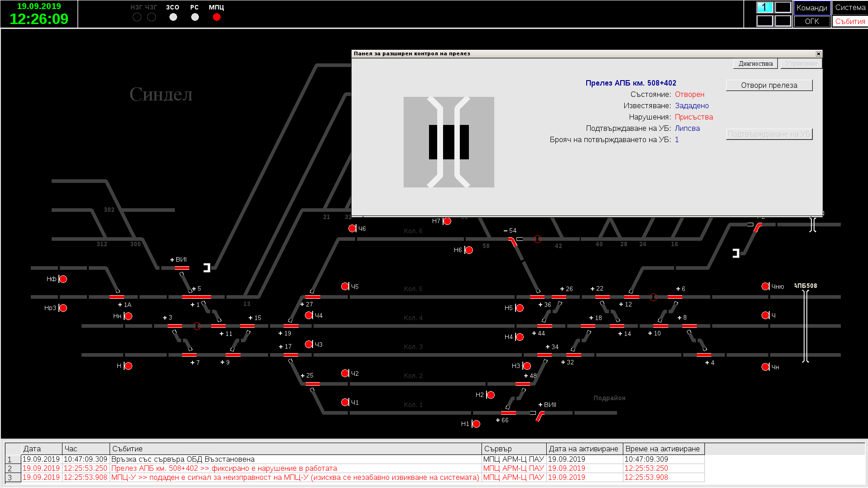Toggle the МПЦ red status indicator

point(217,17)
